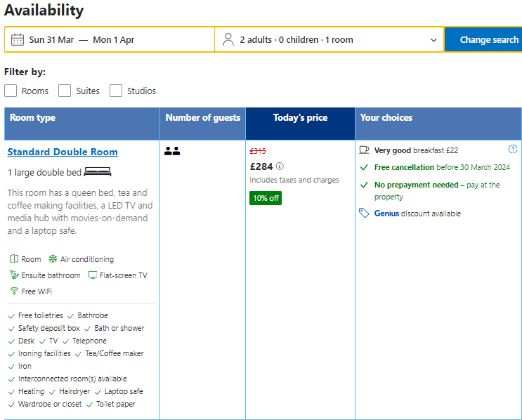The image size is (522, 420).
Task: Click the struck-through £315 price
Action: [x=258, y=151]
